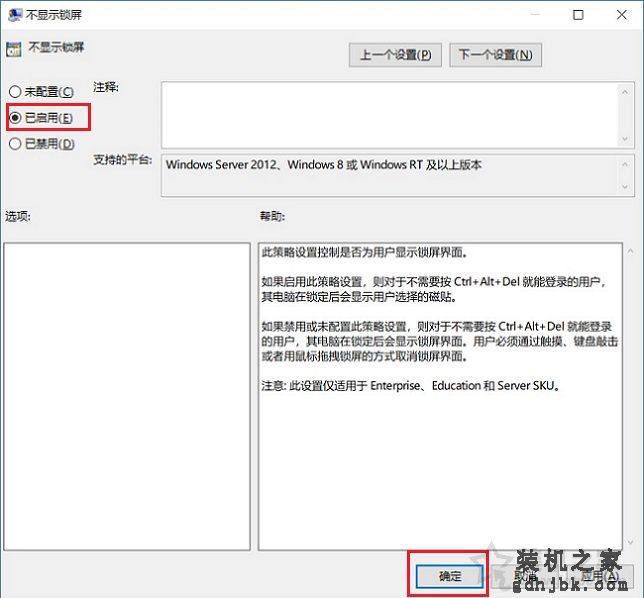
Task: Click the comment box scroll up arrow
Action: coord(625,92)
